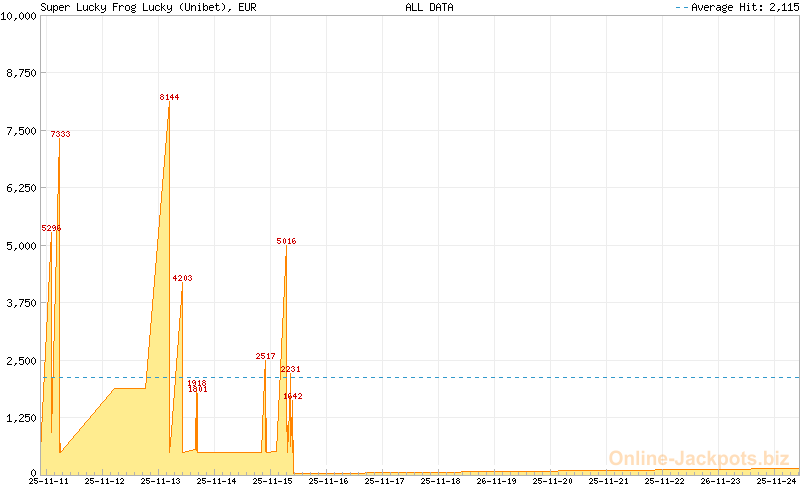This screenshot has width=800, height=490.
Task: Select the 4203 peak marker
Action: click(x=182, y=278)
